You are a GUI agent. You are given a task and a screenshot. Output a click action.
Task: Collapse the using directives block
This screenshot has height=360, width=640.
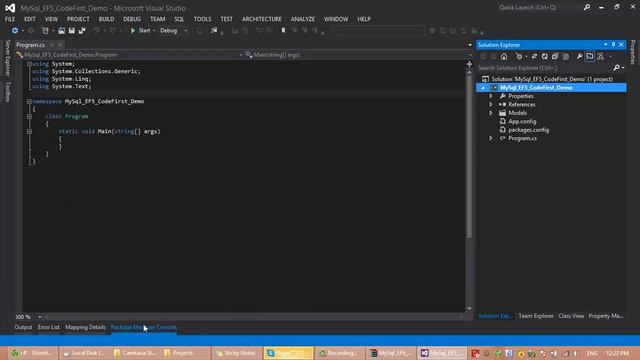point(29,64)
